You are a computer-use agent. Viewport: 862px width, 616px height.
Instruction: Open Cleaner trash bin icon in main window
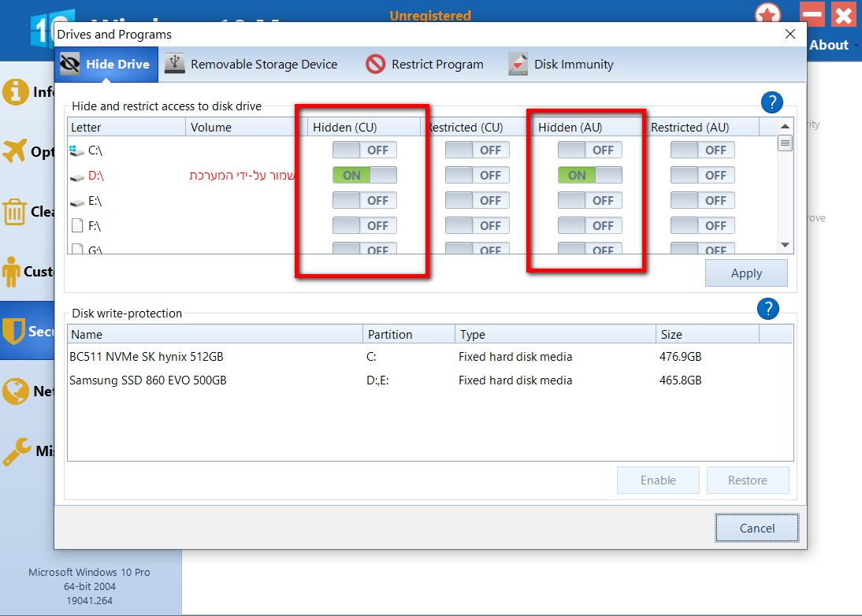click(x=14, y=212)
